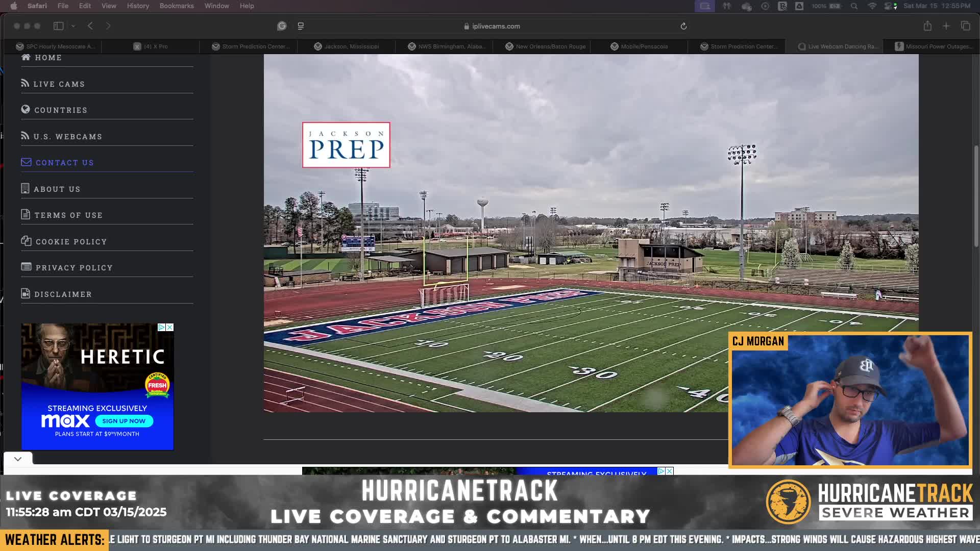The image size is (980, 551).
Task: Switch to the Jackson, Mississippi tab
Action: pyautogui.click(x=346, y=46)
